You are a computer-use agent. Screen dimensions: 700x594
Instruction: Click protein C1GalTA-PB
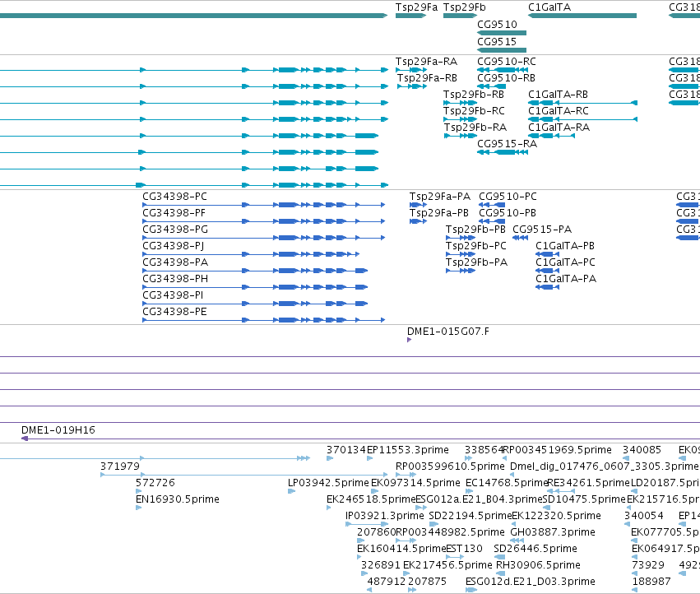click(x=565, y=246)
